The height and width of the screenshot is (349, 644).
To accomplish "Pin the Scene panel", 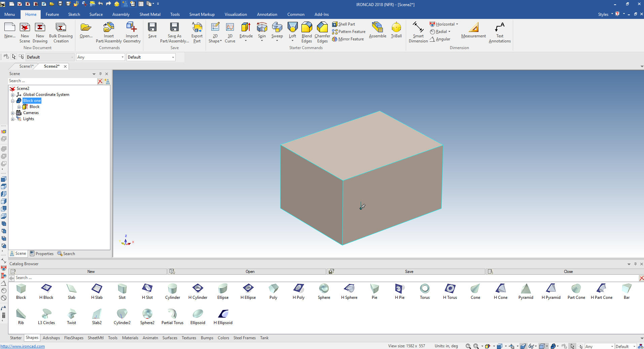I will point(100,74).
